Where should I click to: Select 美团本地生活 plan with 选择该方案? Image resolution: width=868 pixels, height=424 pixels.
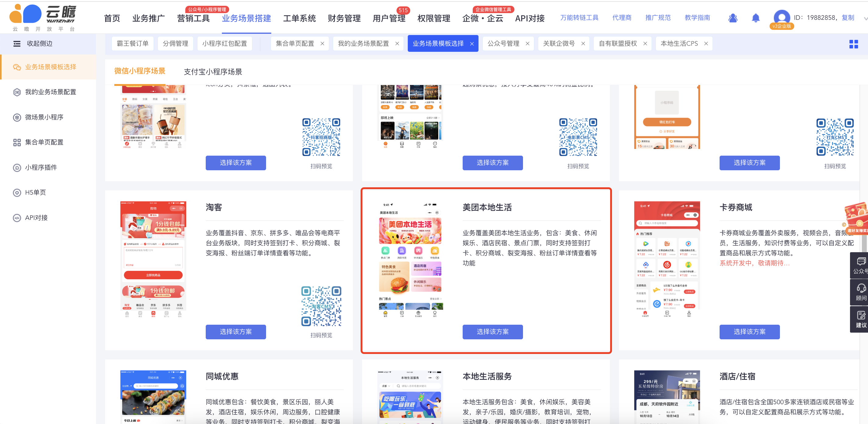492,331
